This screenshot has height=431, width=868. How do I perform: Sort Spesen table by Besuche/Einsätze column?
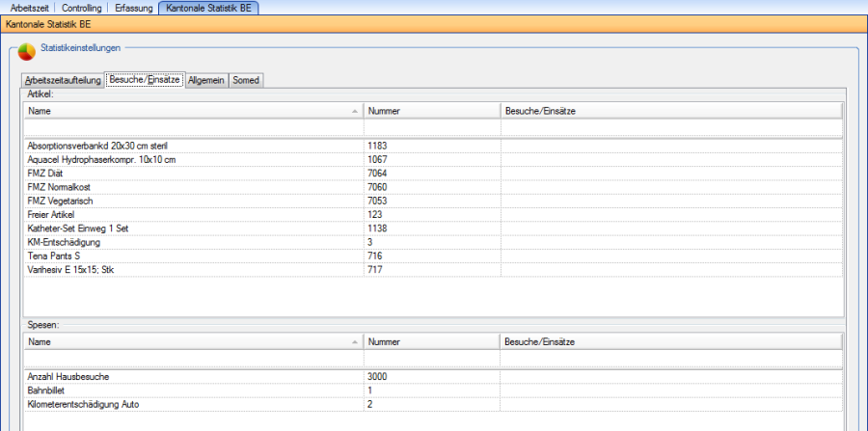pyautogui.click(x=670, y=341)
